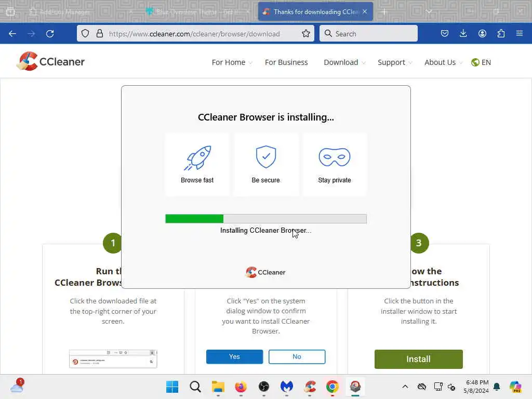The height and width of the screenshot is (399, 532).
Task: Click the Browse fast rocket card
Action: (197, 165)
